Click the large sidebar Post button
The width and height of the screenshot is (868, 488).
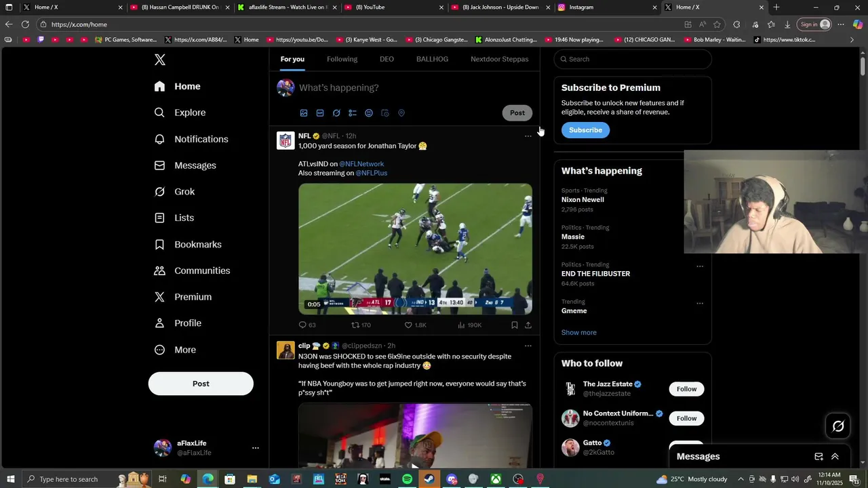(x=201, y=384)
